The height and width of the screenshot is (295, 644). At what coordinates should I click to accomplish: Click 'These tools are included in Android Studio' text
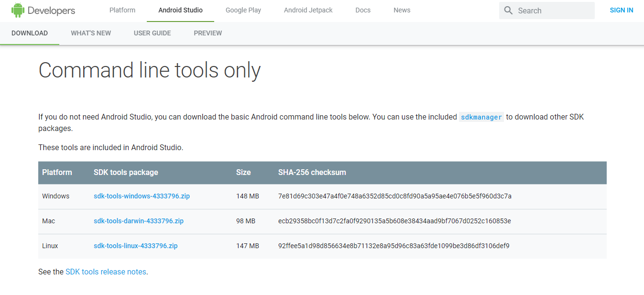click(x=111, y=147)
